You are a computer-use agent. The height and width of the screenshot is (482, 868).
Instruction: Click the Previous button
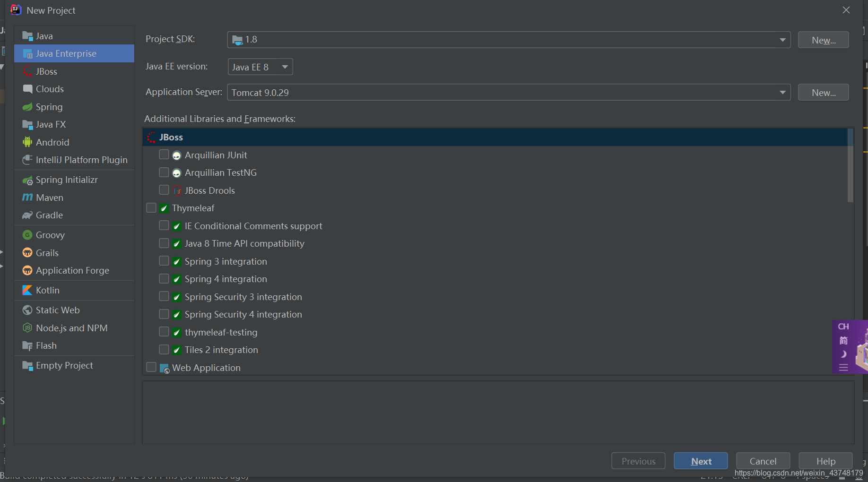point(638,461)
